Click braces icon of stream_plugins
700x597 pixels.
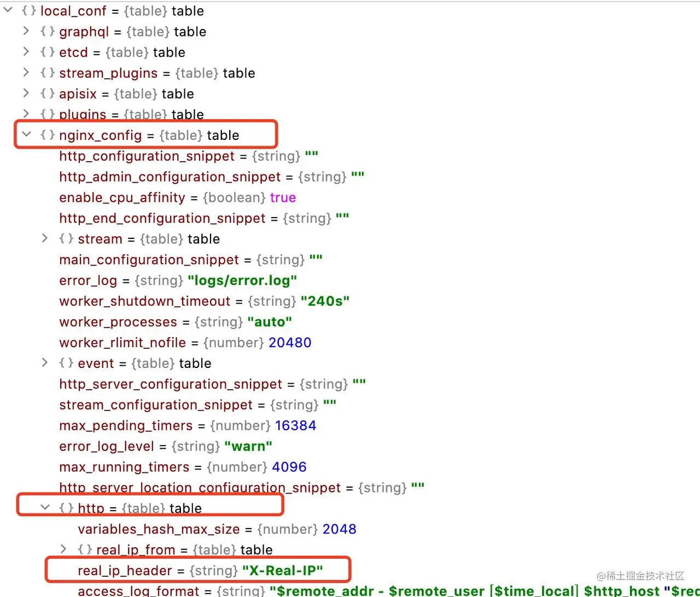[x=48, y=73]
